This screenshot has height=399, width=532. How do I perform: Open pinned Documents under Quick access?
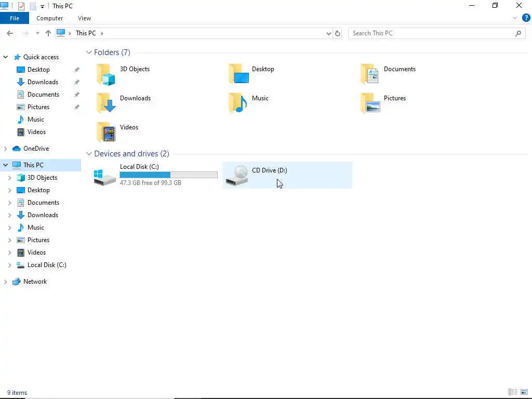point(43,95)
